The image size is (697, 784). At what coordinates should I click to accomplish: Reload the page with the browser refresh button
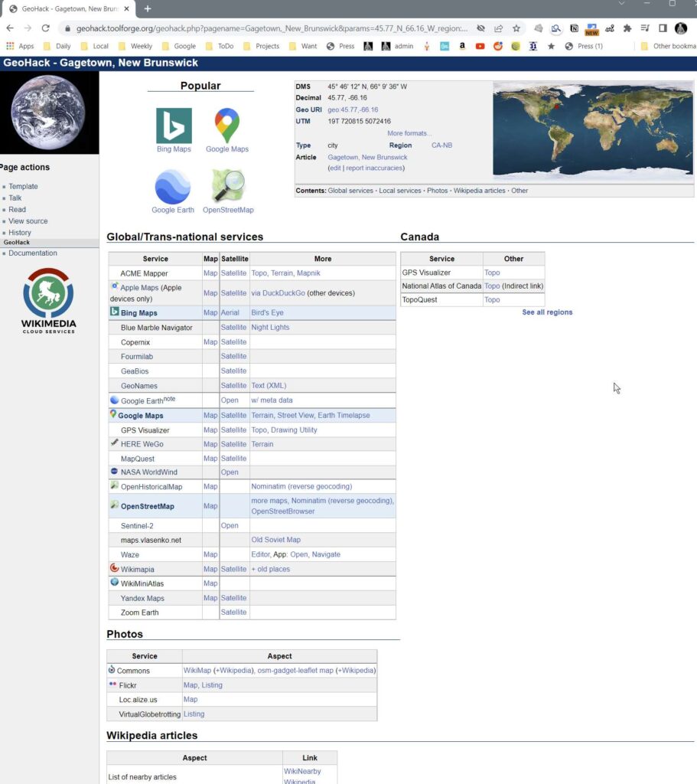[x=45, y=28]
